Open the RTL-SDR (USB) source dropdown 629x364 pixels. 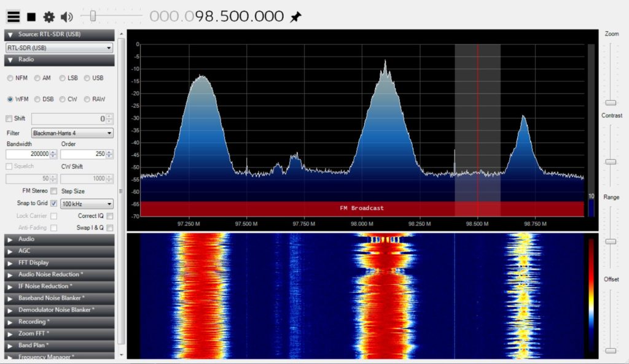[x=59, y=48]
